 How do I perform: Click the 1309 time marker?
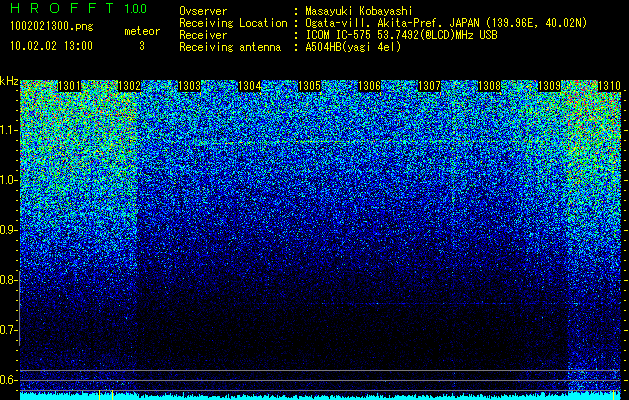(x=549, y=86)
